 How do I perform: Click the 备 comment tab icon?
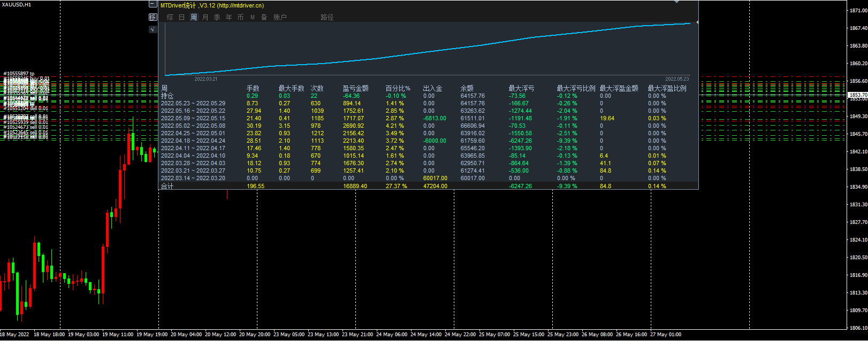click(264, 17)
